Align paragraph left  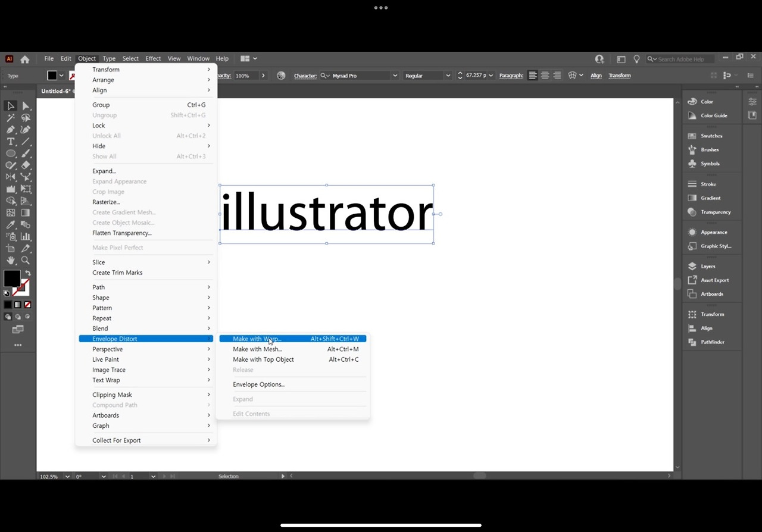click(x=533, y=76)
